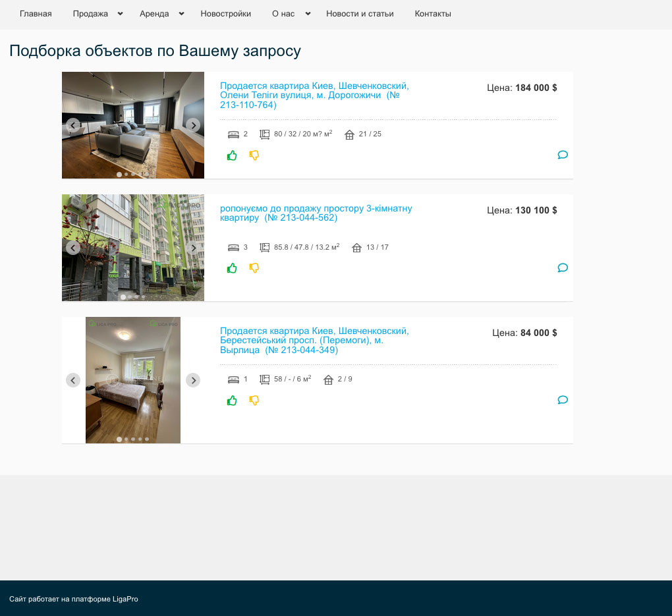The width and height of the screenshot is (672, 616).
Task: Show next photo of the living room listing
Action: coord(193,125)
